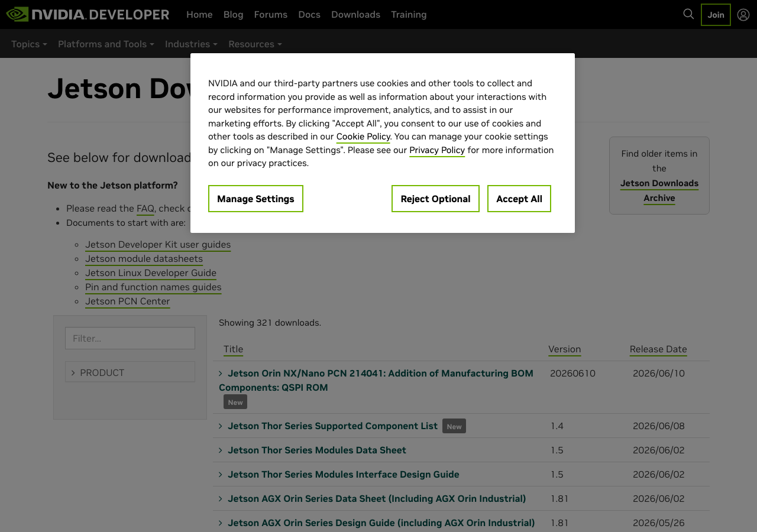The height and width of the screenshot is (532, 757).
Task: Expand the Topics dropdown menu
Action: point(29,44)
